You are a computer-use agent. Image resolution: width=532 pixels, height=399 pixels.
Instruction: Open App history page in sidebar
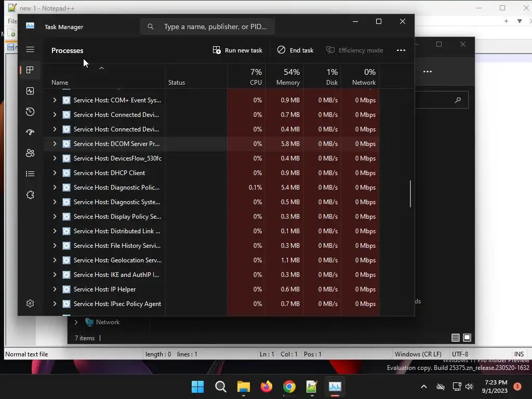[30, 112]
